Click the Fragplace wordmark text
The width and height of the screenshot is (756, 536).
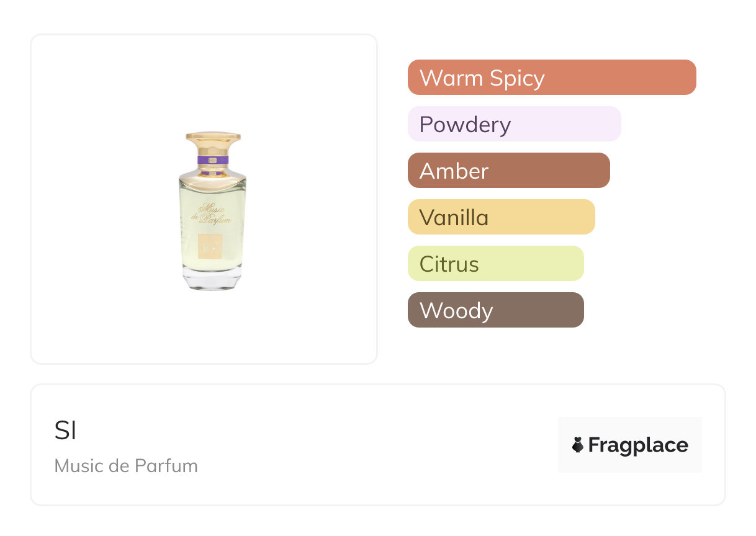click(638, 445)
